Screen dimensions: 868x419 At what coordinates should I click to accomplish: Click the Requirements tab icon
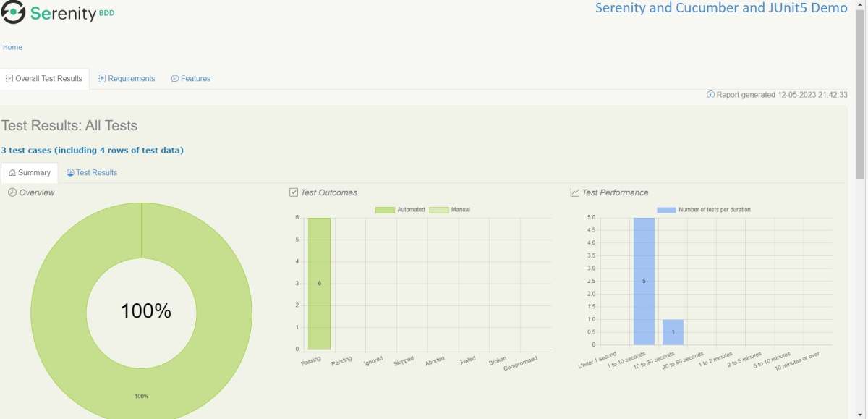pos(103,79)
